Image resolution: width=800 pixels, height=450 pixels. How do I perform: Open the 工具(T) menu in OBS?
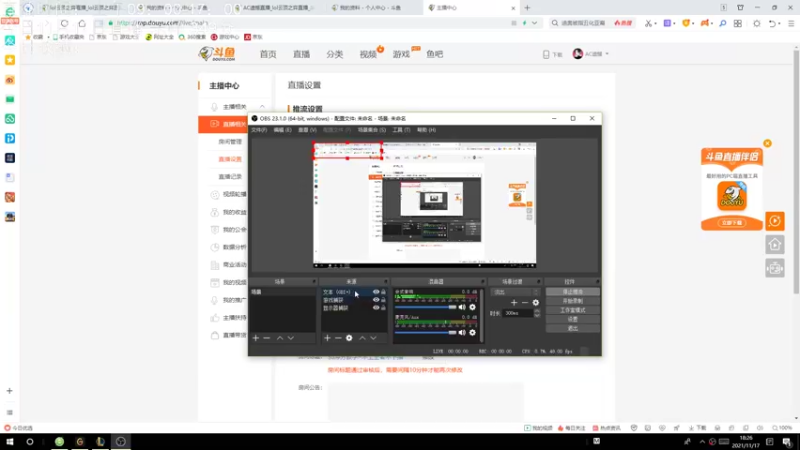(401, 130)
